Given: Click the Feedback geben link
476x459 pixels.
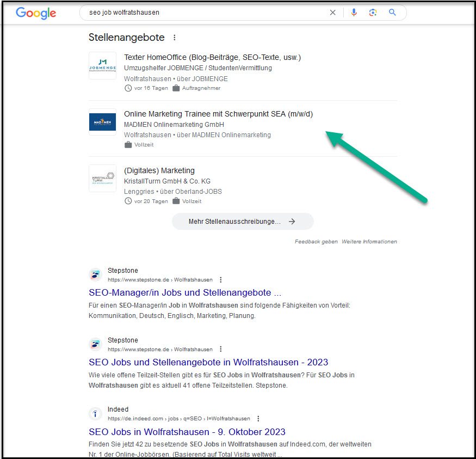Looking at the screenshot, I should (316, 242).
